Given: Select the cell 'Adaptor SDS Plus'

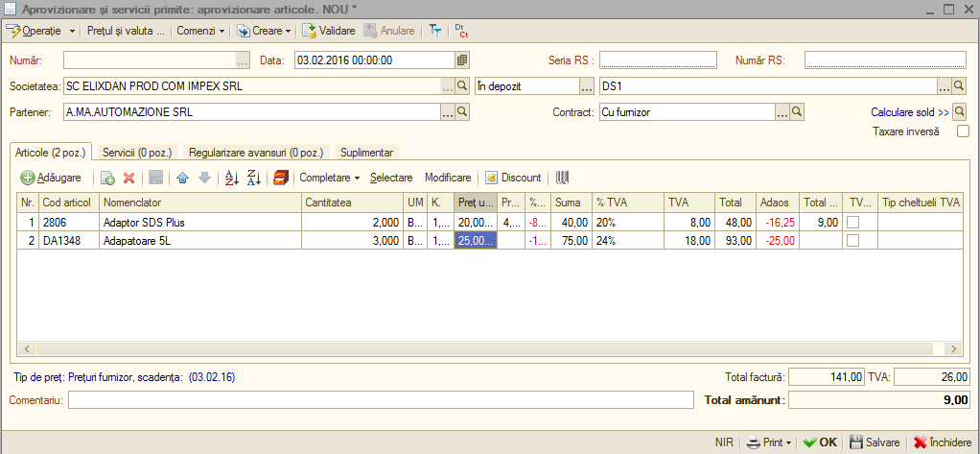Looking at the screenshot, I should pyautogui.click(x=200, y=222).
